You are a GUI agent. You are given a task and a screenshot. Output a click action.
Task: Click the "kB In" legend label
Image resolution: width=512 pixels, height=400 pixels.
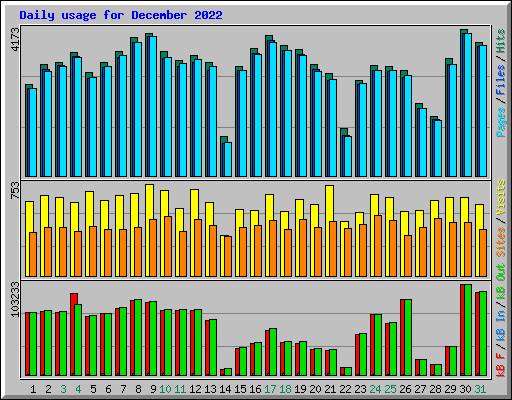[501, 326]
